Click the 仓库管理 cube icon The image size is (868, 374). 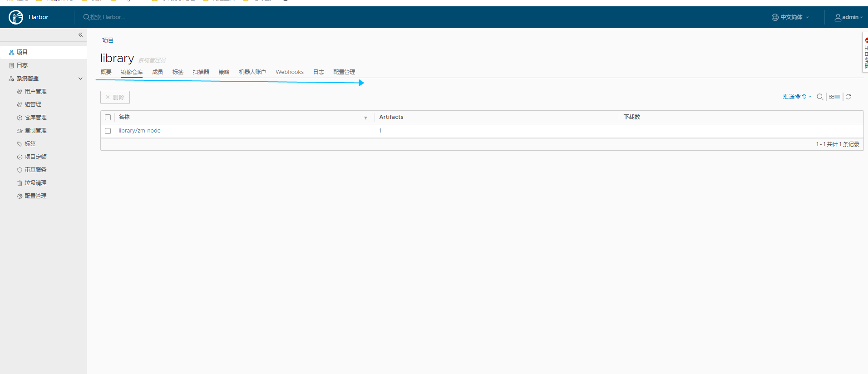click(20, 118)
